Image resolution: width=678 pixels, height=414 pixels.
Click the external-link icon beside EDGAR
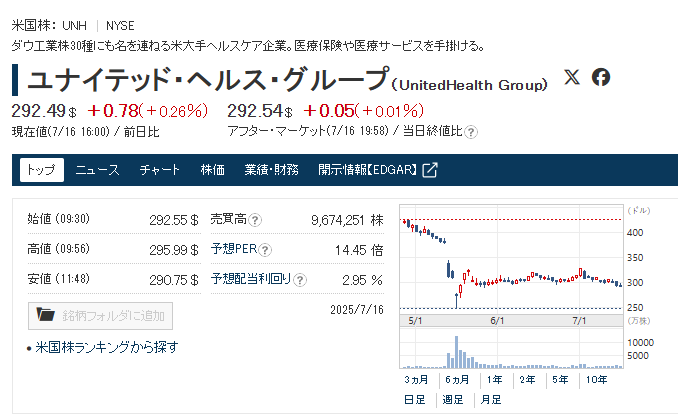click(430, 170)
